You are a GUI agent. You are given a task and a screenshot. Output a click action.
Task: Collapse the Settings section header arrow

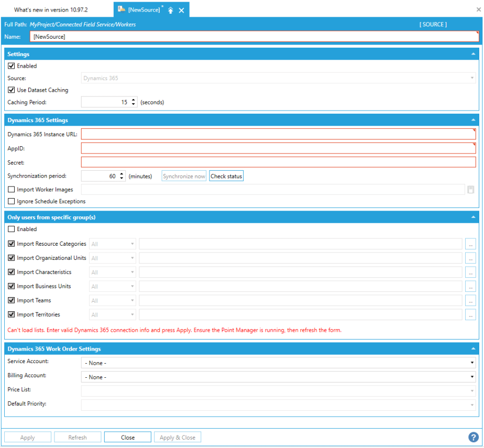point(473,54)
